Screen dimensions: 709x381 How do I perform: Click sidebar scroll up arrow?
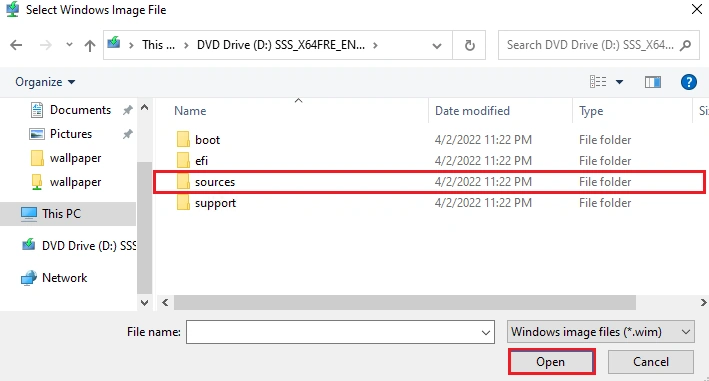tap(145, 108)
